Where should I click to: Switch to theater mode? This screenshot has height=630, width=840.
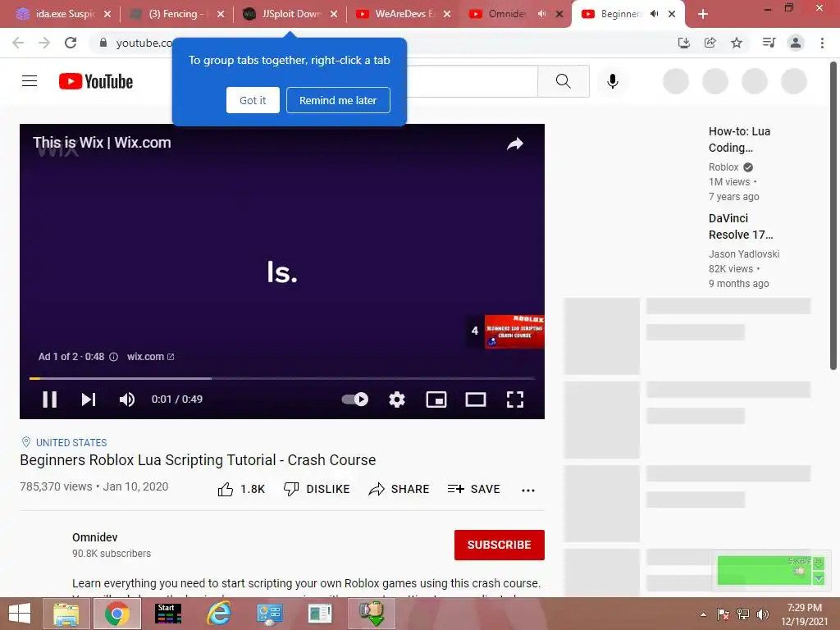476,399
